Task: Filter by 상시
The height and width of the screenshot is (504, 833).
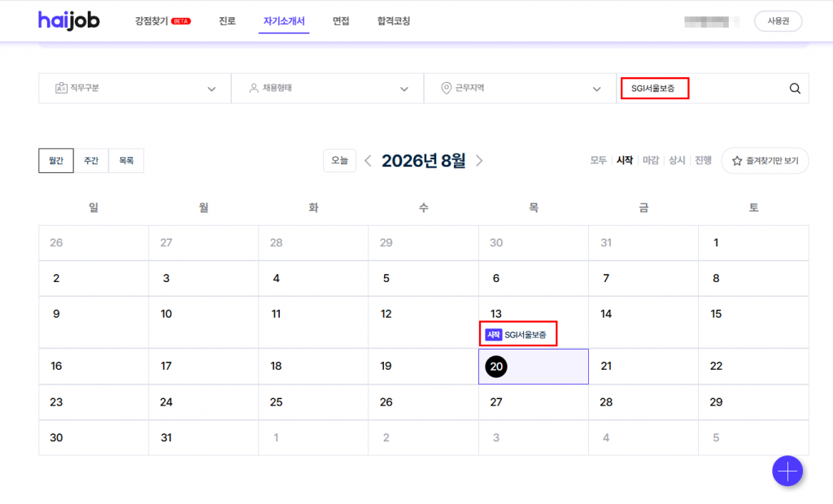Action: click(x=677, y=160)
